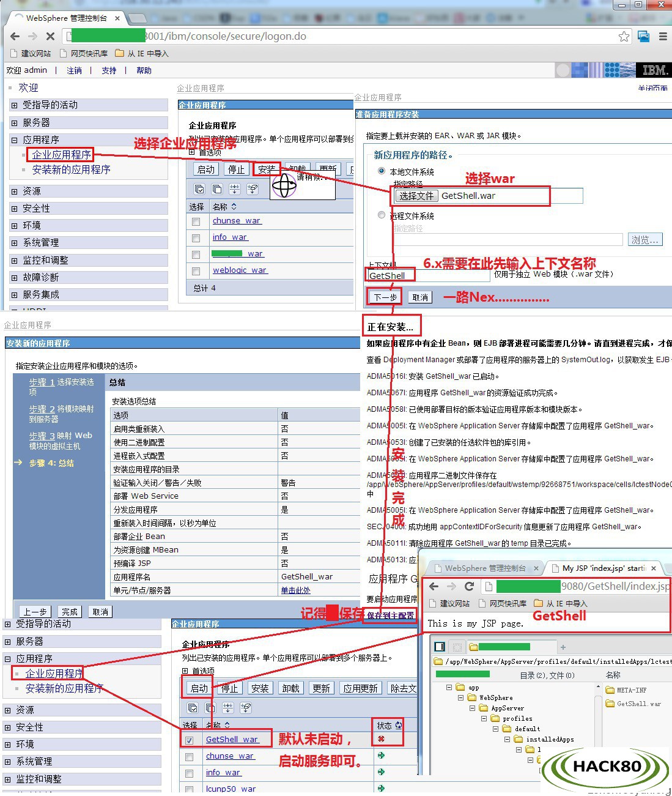The width and height of the screenshot is (672, 796).
Task: Click 上一步 button in install summary
Action: point(35,611)
